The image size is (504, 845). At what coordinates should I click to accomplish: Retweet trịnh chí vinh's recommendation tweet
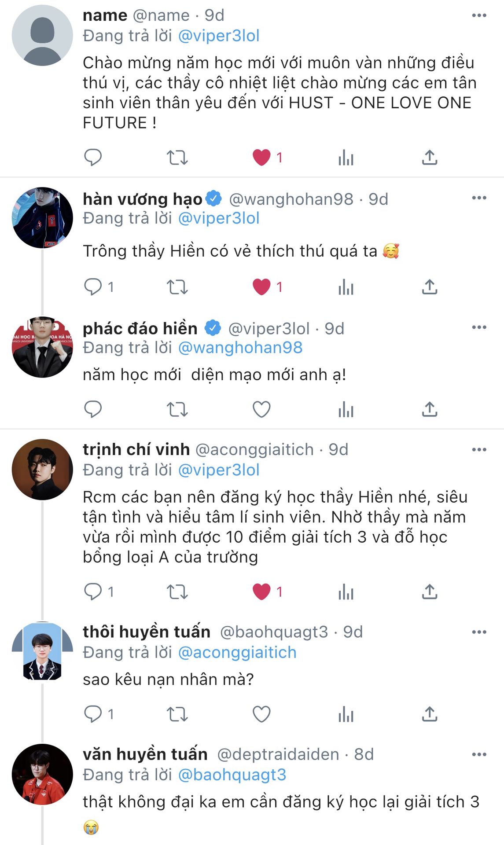coord(177,592)
